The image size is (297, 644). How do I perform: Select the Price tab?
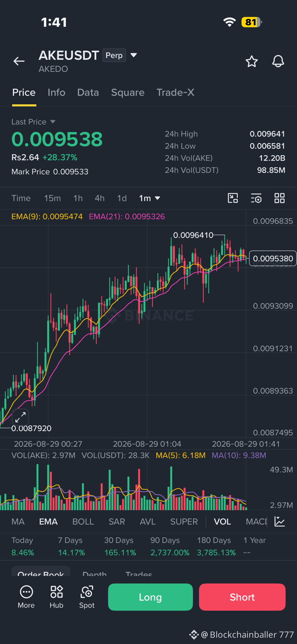click(24, 93)
